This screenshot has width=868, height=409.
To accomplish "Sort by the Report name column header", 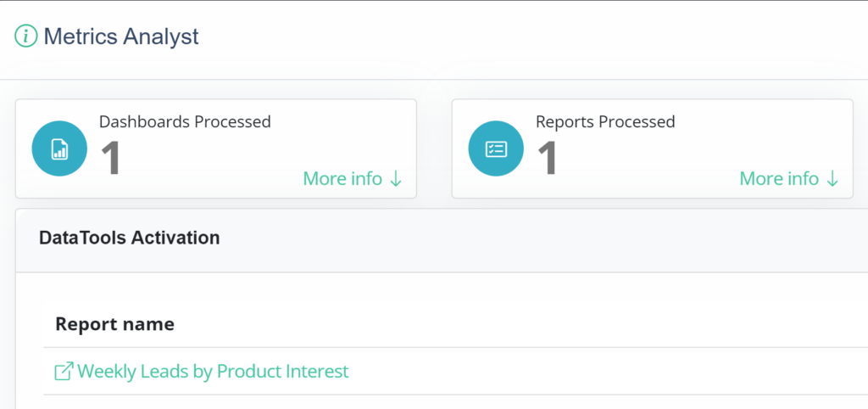I will click(x=114, y=323).
